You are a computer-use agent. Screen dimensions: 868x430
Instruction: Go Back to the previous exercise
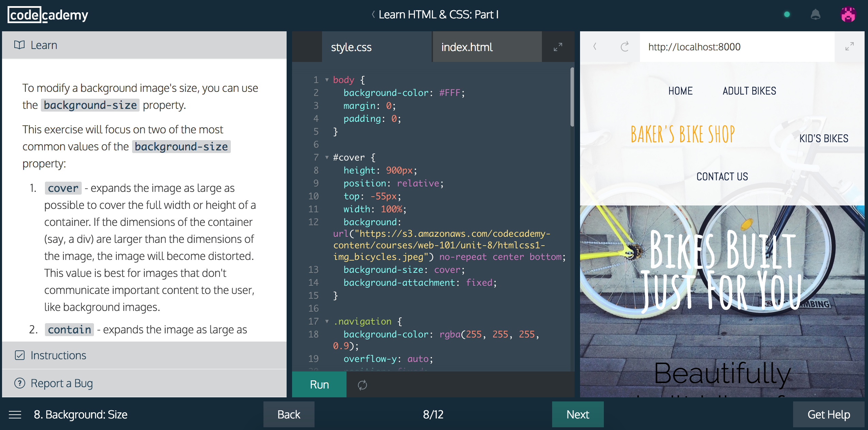289,414
